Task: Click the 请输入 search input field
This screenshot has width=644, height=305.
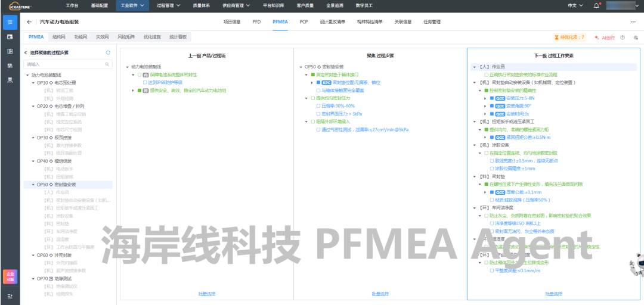Action: click(x=68, y=64)
